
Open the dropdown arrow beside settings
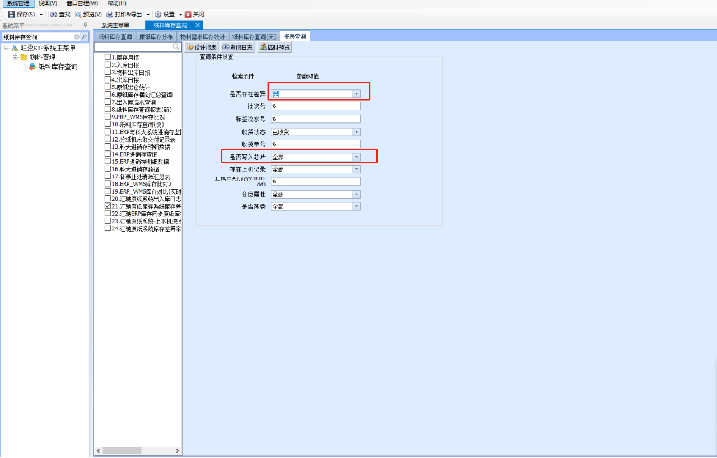(x=180, y=15)
